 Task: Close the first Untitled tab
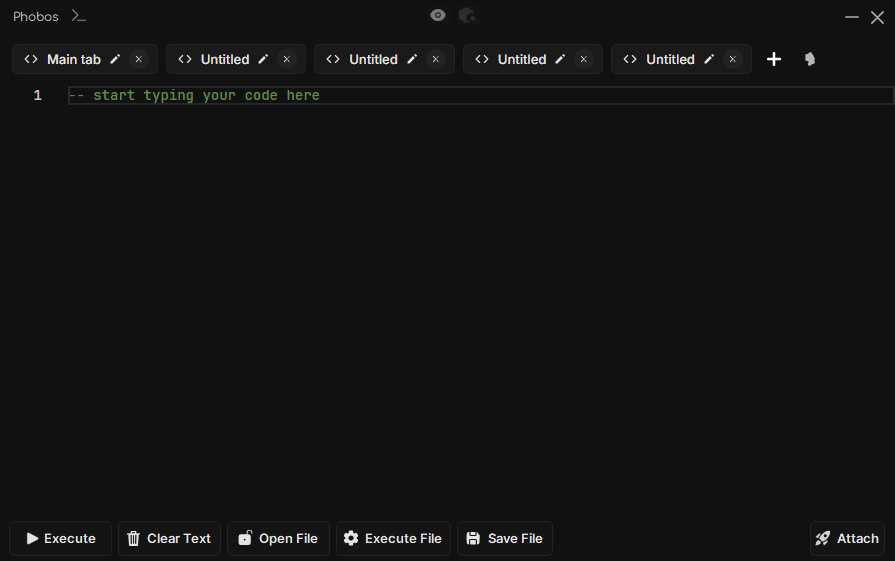point(287,59)
